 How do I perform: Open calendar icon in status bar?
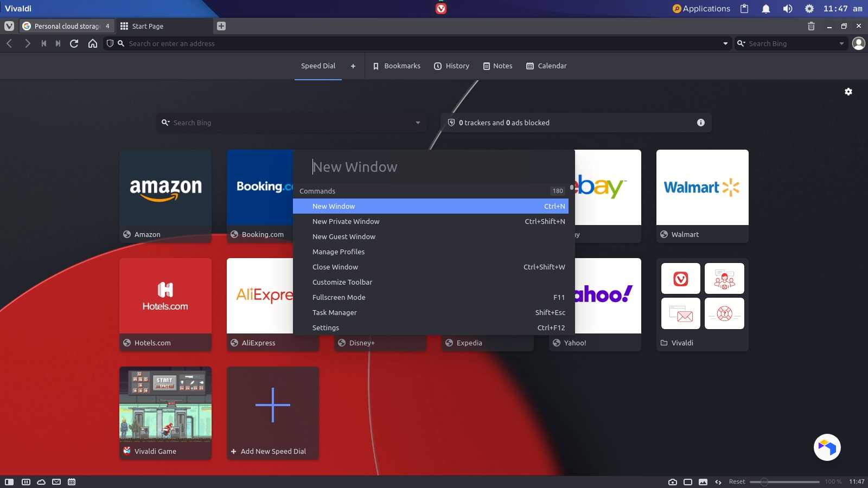pyautogui.click(x=72, y=482)
